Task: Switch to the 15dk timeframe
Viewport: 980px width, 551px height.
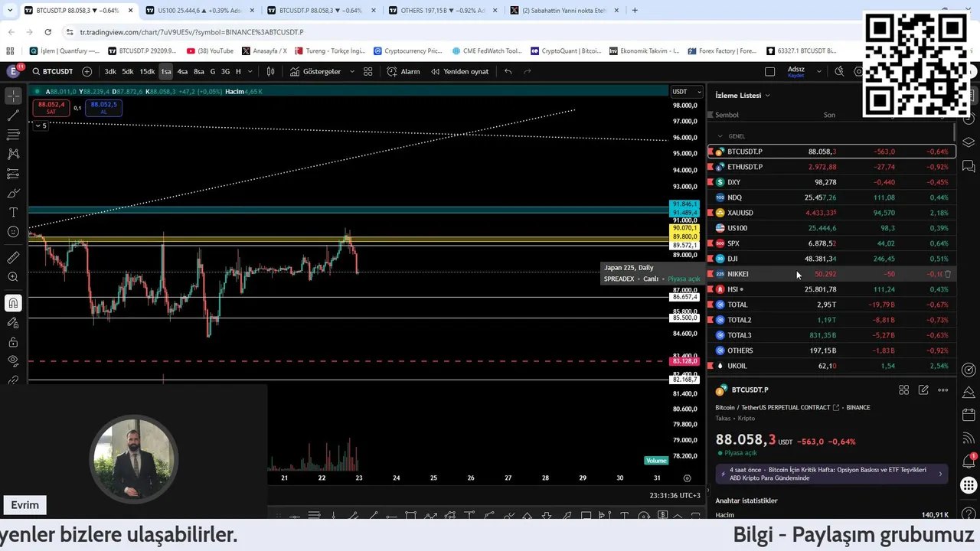Action: pos(147,71)
